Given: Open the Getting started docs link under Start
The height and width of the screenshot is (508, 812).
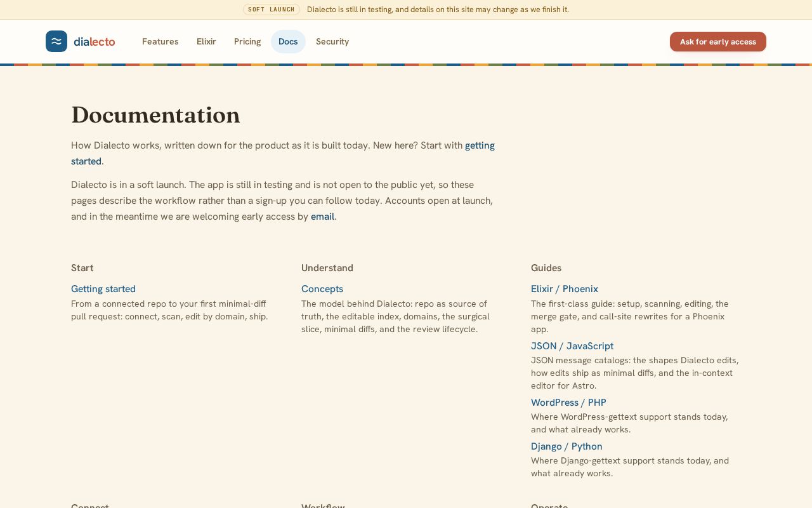Looking at the screenshot, I should point(103,289).
